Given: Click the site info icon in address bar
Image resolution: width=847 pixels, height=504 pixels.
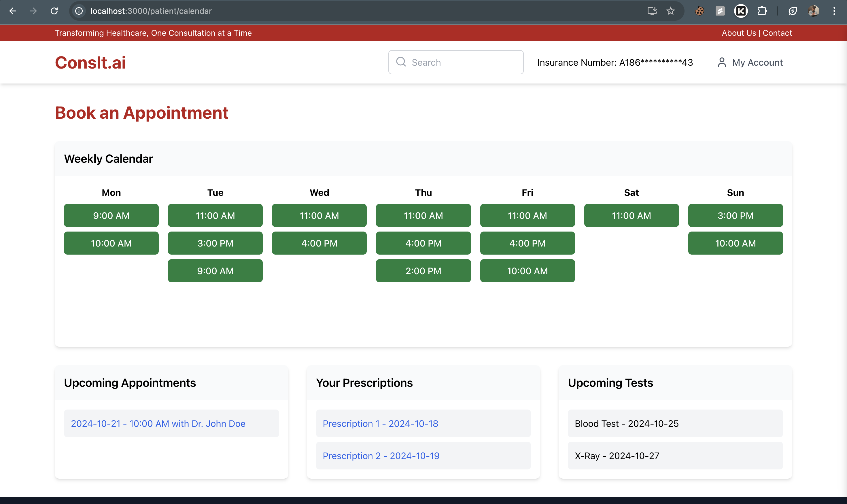Looking at the screenshot, I should pos(79,11).
